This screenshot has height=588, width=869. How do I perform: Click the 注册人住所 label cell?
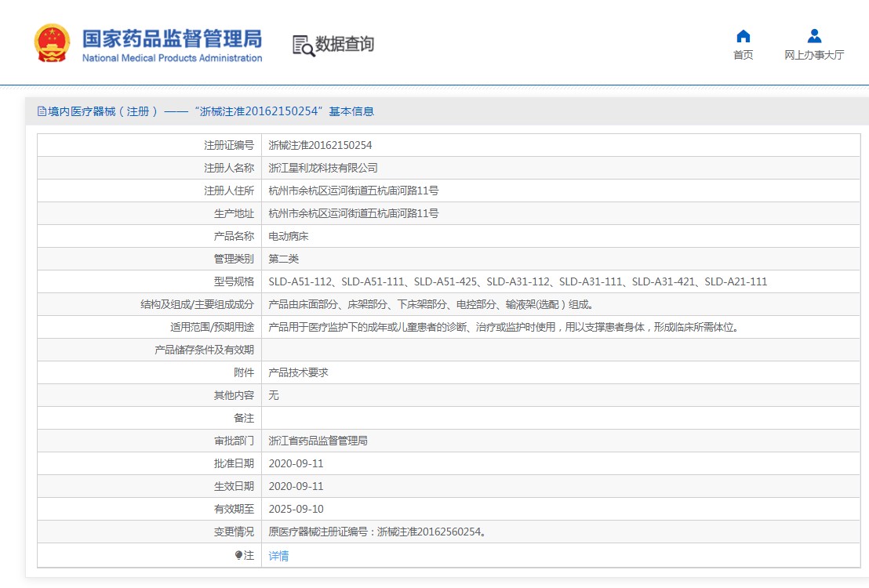coord(150,191)
